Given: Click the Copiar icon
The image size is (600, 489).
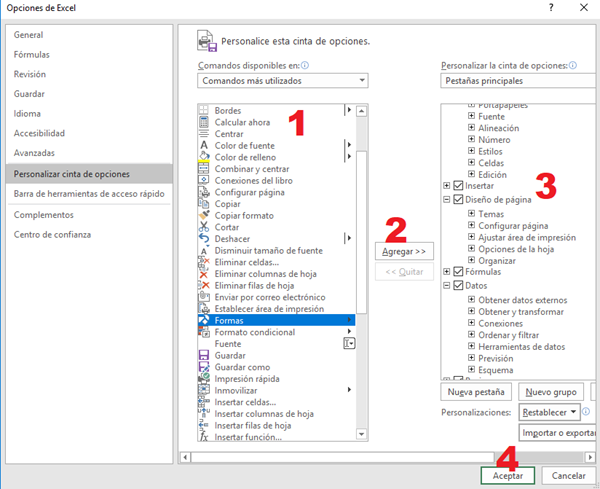Looking at the screenshot, I should coord(204,204).
